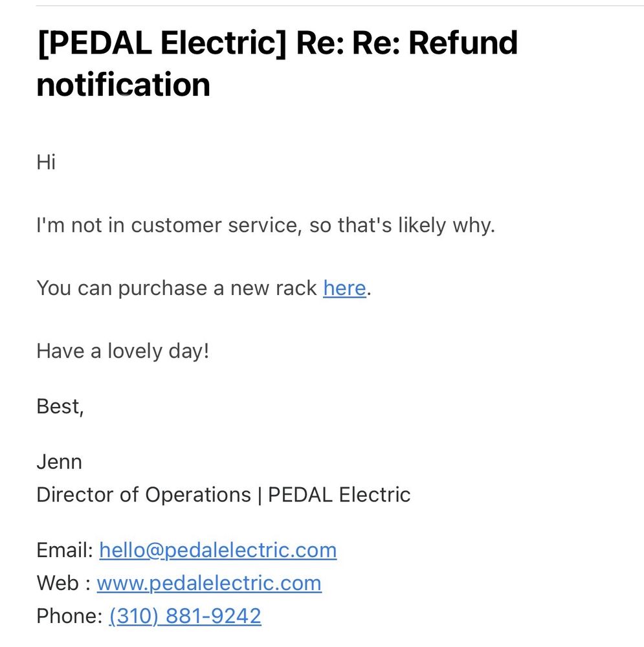Click the hello@pedalelectric.com email link

click(218, 550)
